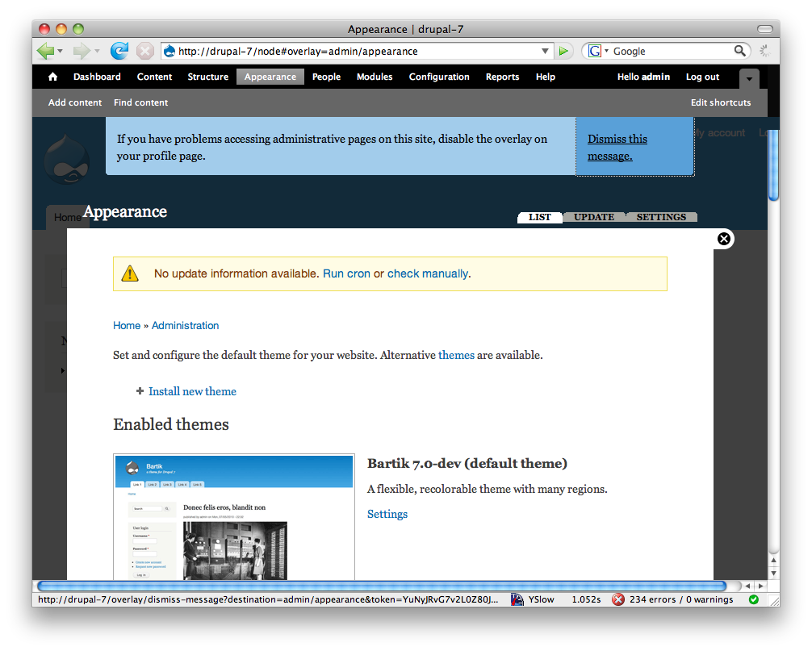Switch to the SETTINGS tab
The width and height of the screenshot is (812, 651).
click(662, 216)
